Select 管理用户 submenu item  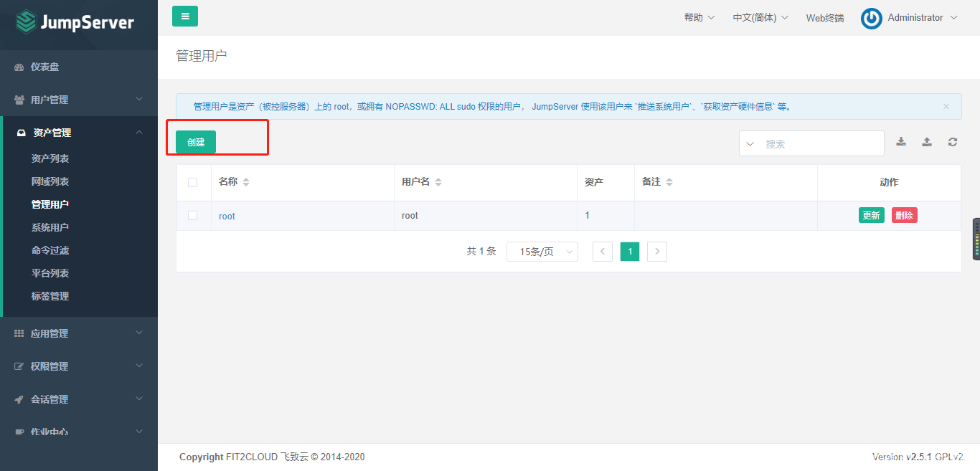(x=50, y=204)
